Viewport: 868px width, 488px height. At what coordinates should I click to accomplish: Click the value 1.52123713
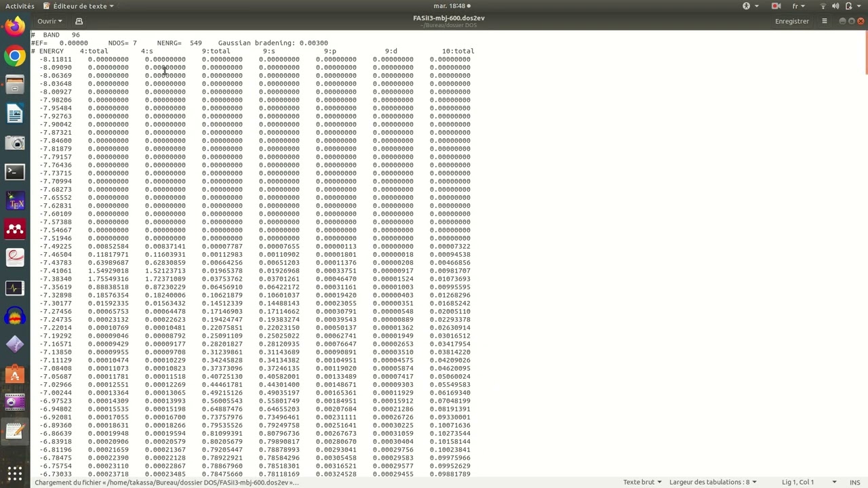pos(165,270)
